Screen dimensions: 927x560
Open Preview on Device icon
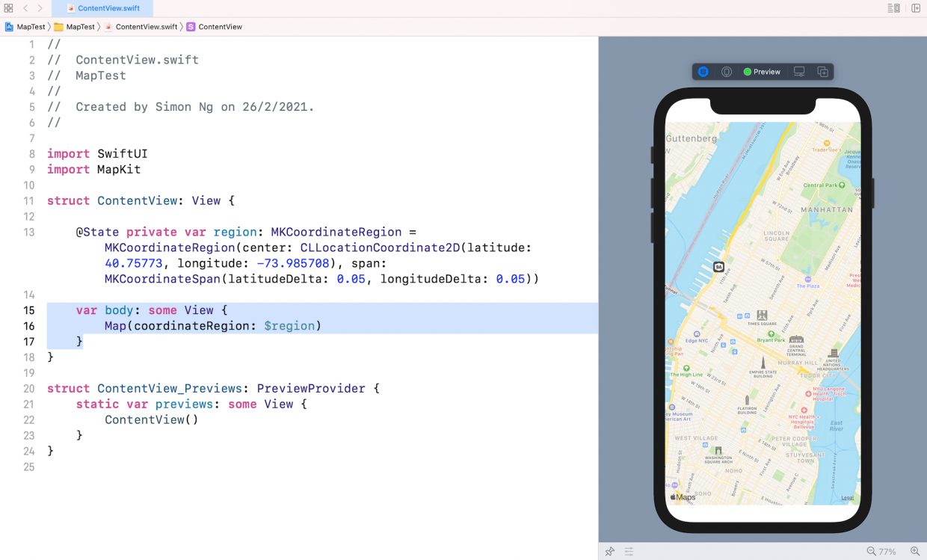click(799, 71)
